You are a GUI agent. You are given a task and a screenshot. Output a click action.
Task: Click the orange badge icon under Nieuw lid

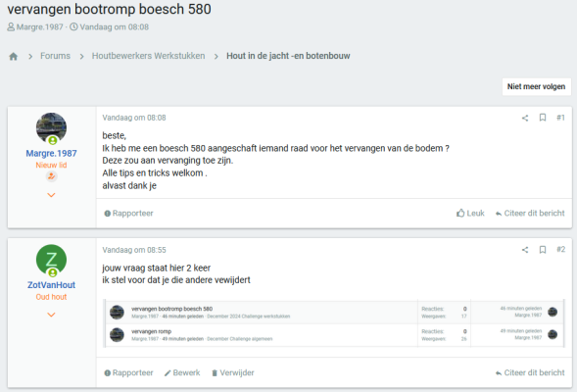click(x=52, y=176)
